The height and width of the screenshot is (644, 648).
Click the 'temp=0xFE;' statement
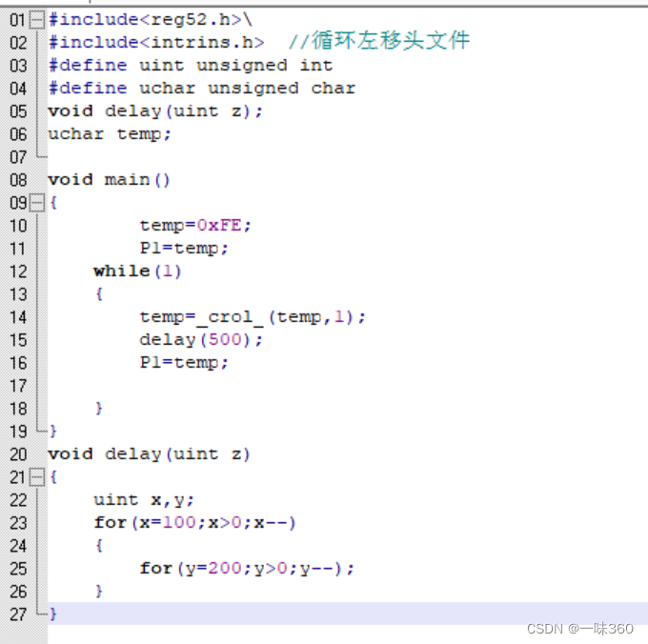[195, 226]
